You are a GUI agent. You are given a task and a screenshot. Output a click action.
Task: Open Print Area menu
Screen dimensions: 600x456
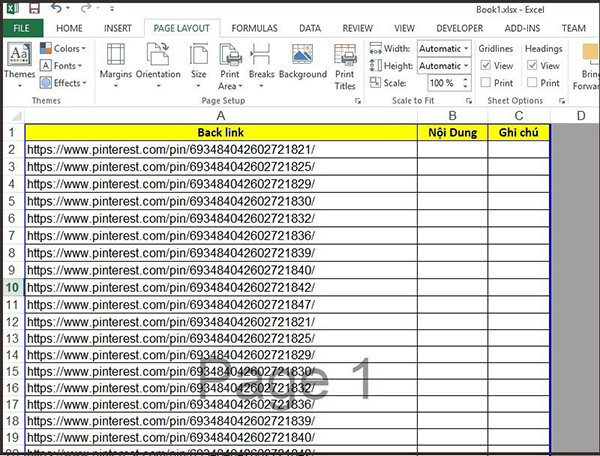tap(230, 66)
